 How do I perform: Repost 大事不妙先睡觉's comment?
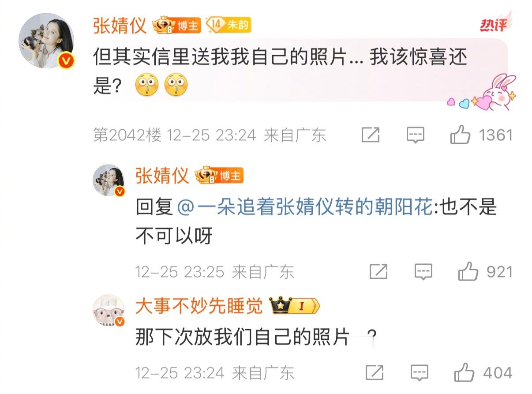coord(375,373)
